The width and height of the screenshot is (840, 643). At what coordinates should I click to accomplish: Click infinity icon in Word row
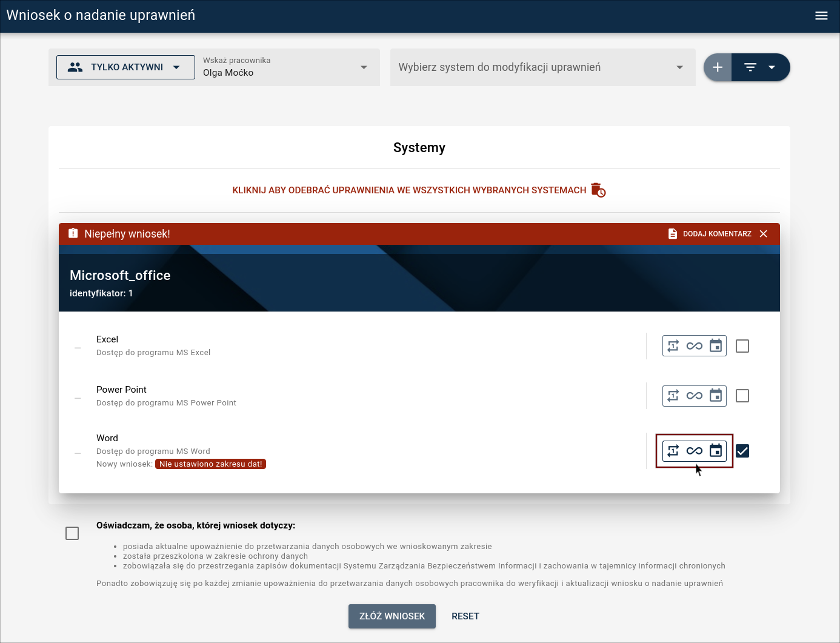695,451
